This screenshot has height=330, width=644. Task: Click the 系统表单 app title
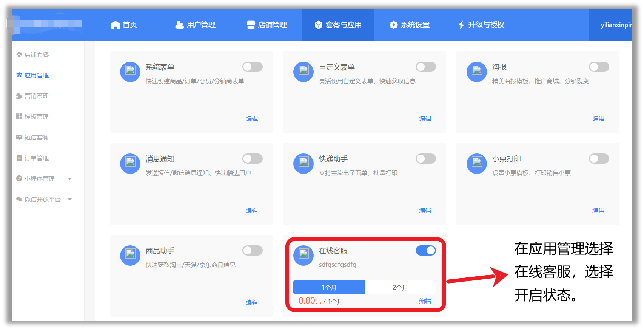click(160, 67)
